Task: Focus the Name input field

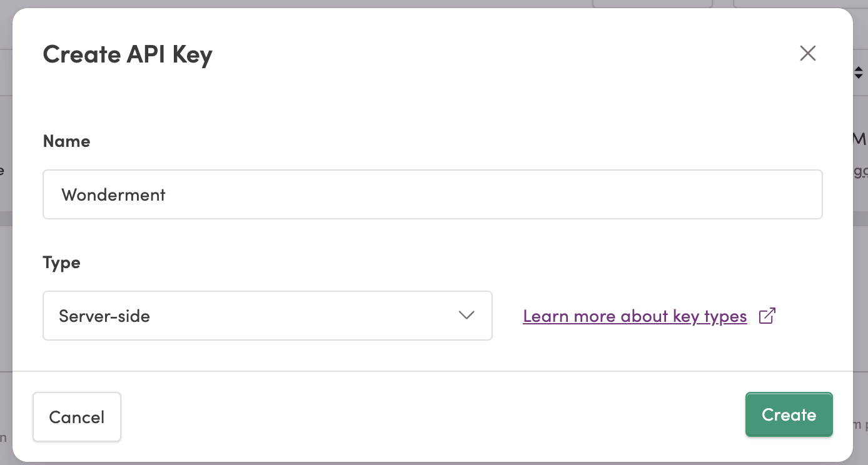Action: coord(433,194)
